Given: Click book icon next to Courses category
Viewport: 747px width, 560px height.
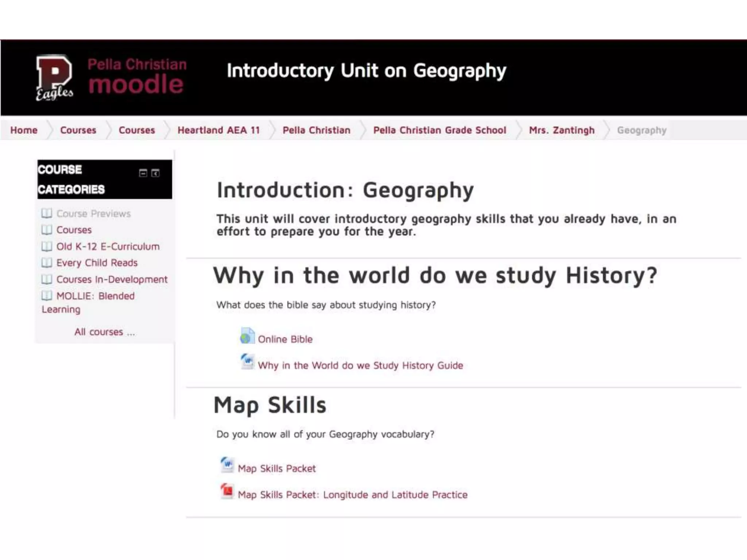Looking at the screenshot, I should [47, 230].
